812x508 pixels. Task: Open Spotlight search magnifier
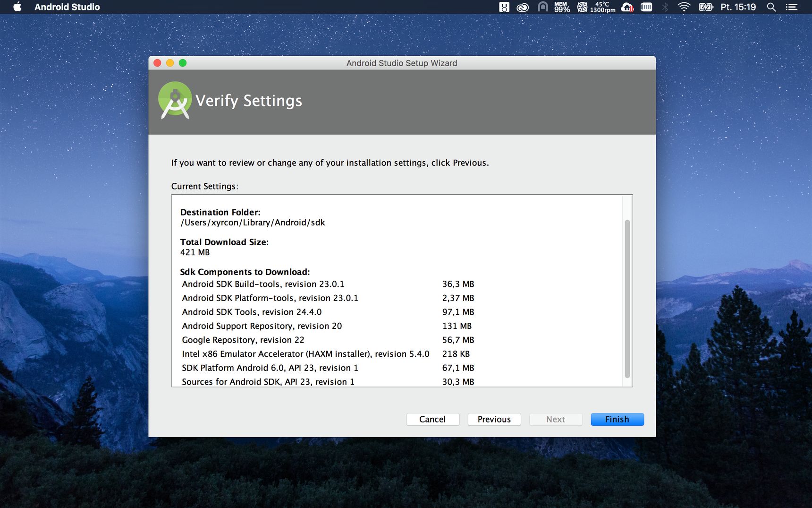point(771,7)
